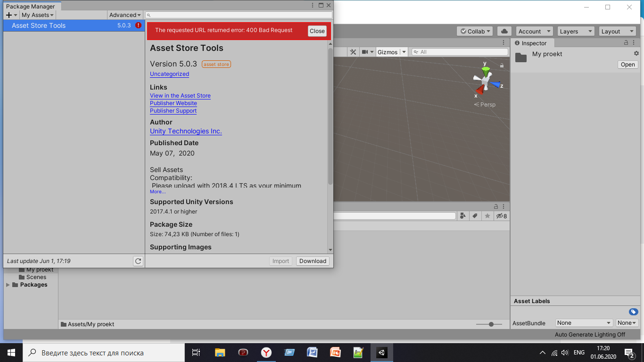
Task: Select the Asset Store Tools package row
Action: click(74, 25)
